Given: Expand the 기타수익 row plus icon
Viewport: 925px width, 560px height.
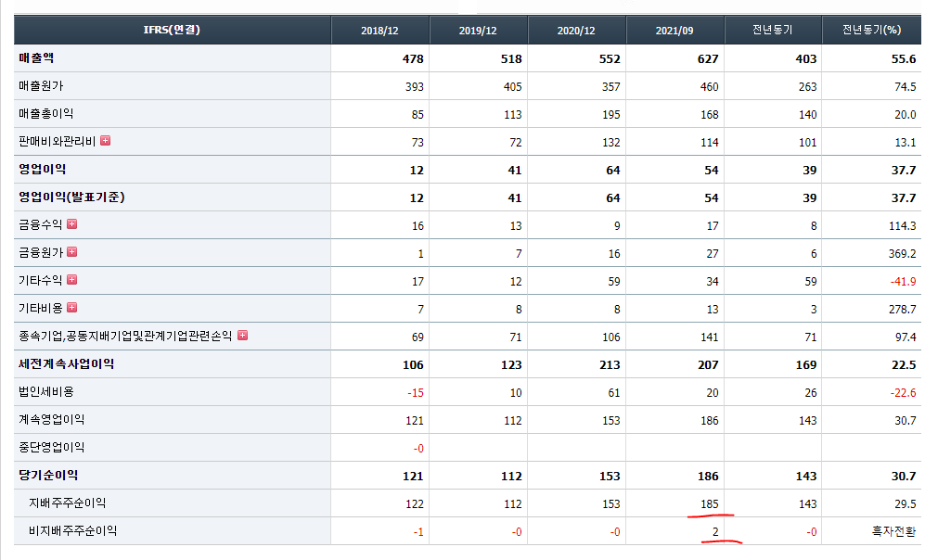Looking at the screenshot, I should 72,279.
